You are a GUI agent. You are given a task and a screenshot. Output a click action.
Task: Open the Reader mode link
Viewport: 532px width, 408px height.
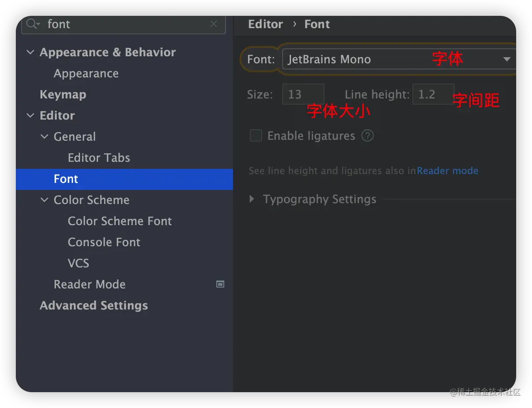[447, 171]
